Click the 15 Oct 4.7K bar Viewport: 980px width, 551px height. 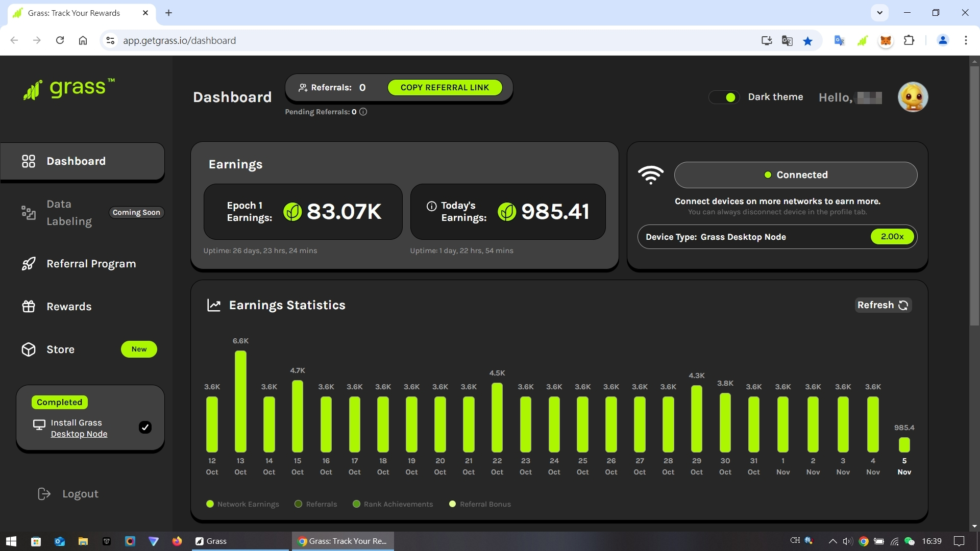pyautogui.click(x=298, y=416)
